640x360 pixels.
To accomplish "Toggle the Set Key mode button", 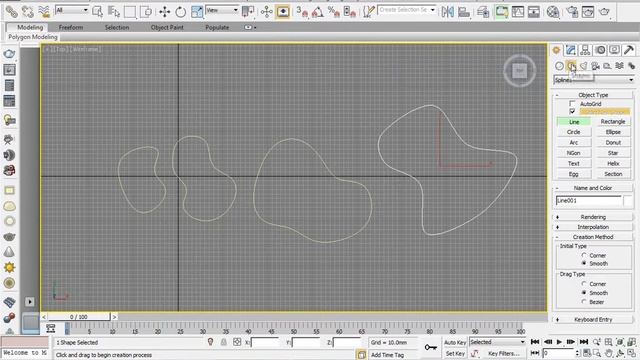I will [455, 353].
